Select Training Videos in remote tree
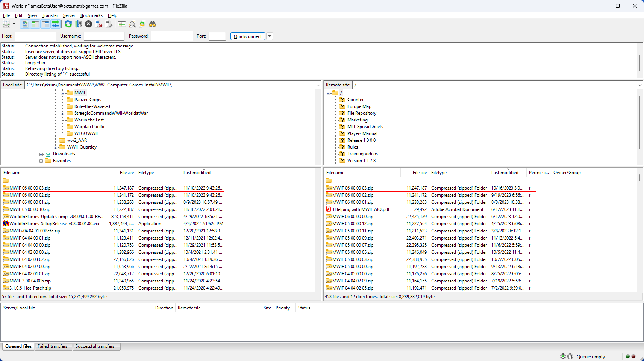The image size is (644, 361). 362,154
